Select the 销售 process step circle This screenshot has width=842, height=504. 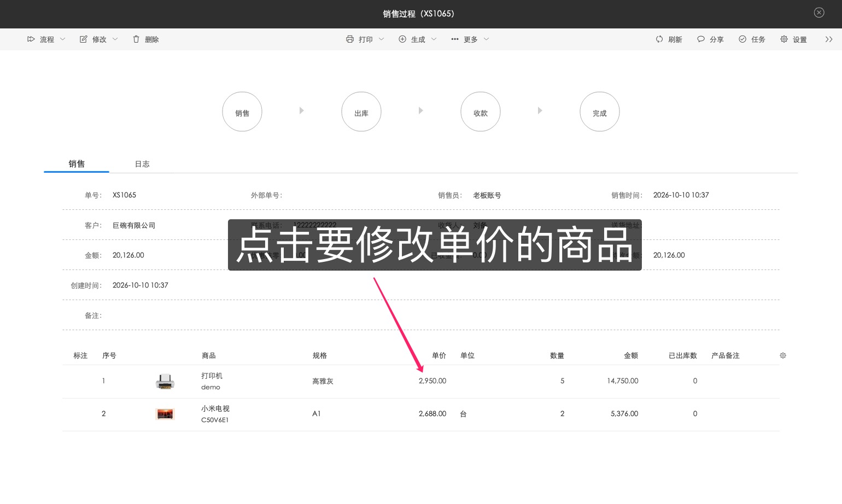[242, 112]
